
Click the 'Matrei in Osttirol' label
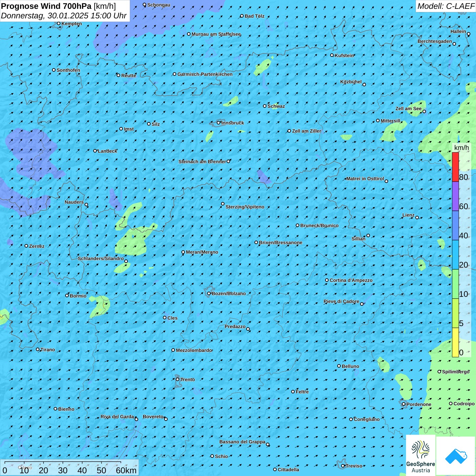[x=365, y=178]
